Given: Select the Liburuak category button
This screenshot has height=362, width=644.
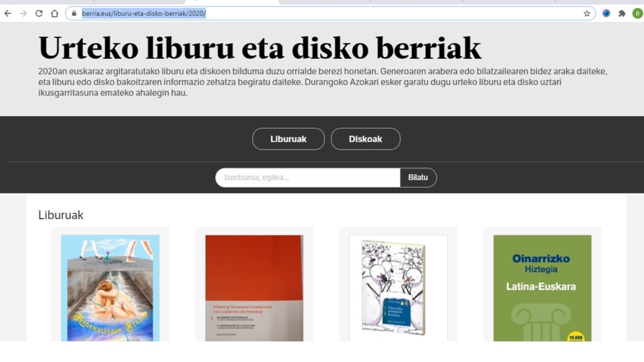Looking at the screenshot, I should [x=288, y=139].
